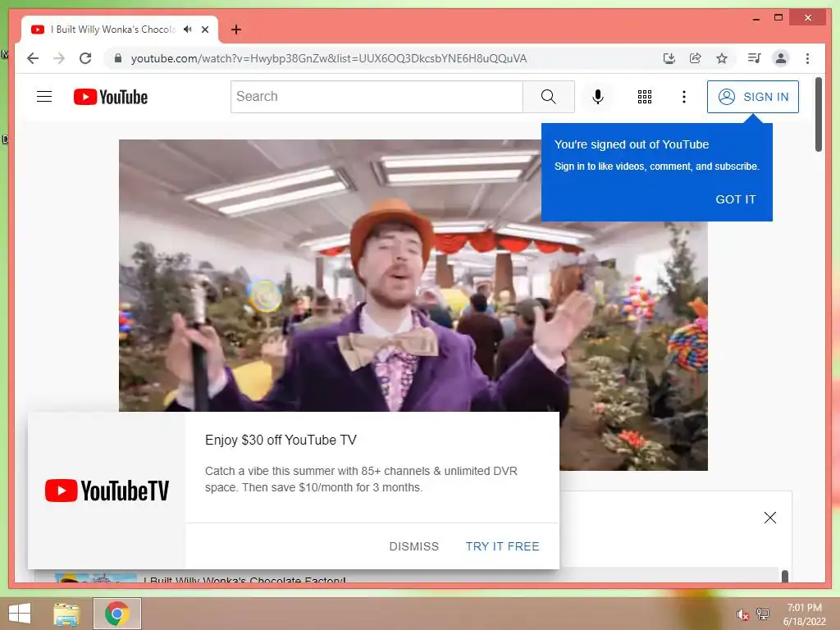Open a new tab with plus button
The width and height of the screenshot is (840, 630).
(235, 30)
